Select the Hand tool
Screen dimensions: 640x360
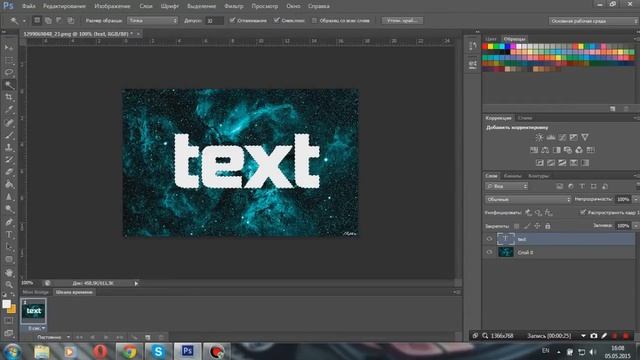point(9,272)
